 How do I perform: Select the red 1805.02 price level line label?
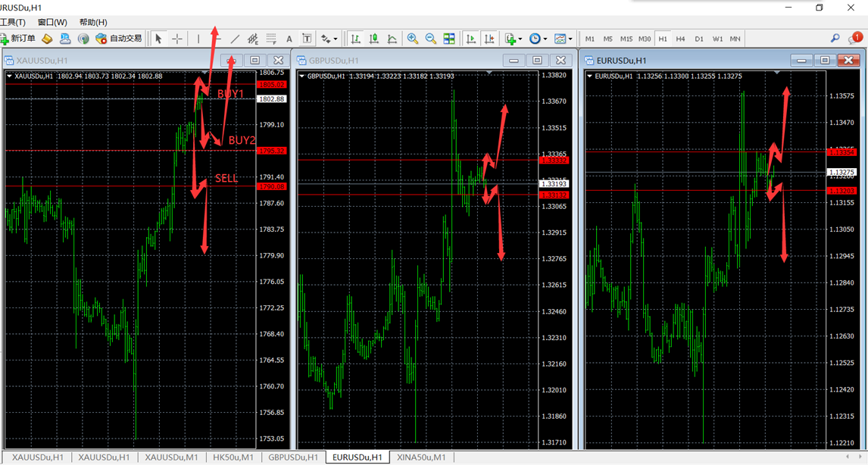[x=271, y=85]
